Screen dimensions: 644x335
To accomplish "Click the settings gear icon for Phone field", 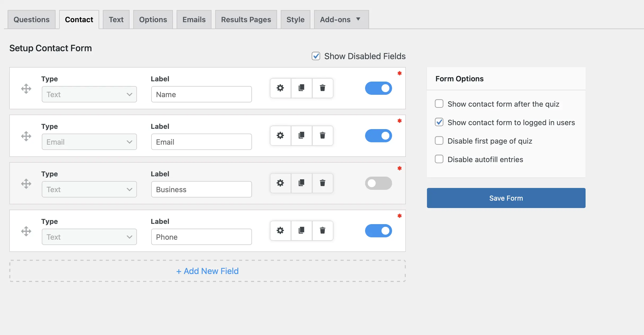I will [x=280, y=231].
